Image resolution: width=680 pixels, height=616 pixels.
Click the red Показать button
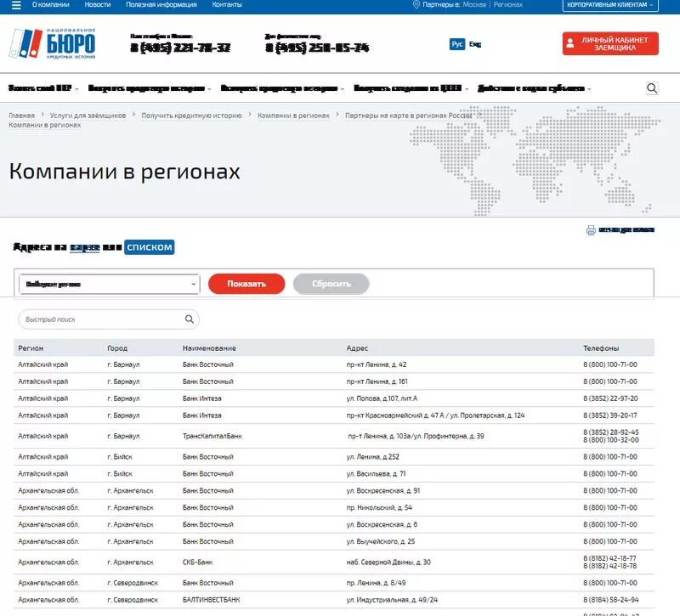tap(246, 284)
